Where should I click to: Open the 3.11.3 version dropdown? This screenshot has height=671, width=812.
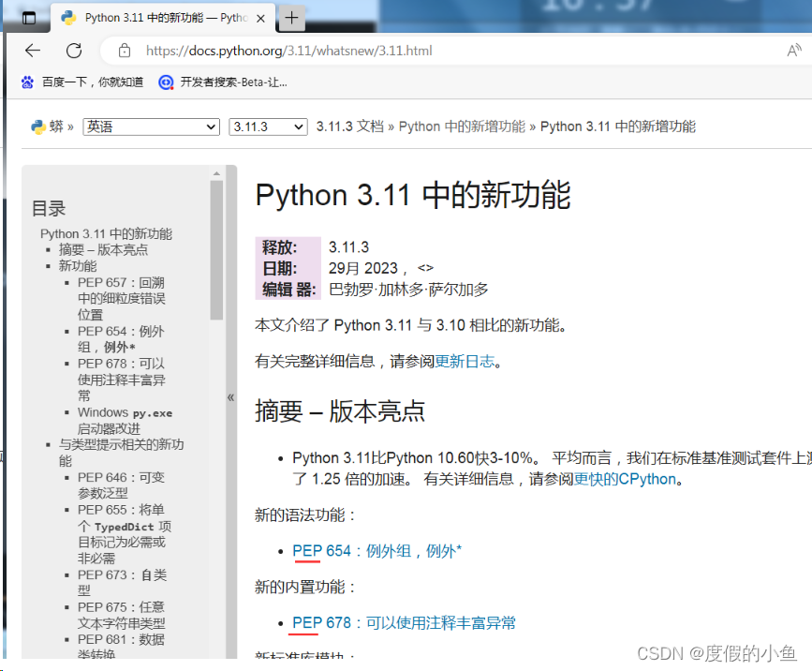pyautogui.click(x=268, y=126)
